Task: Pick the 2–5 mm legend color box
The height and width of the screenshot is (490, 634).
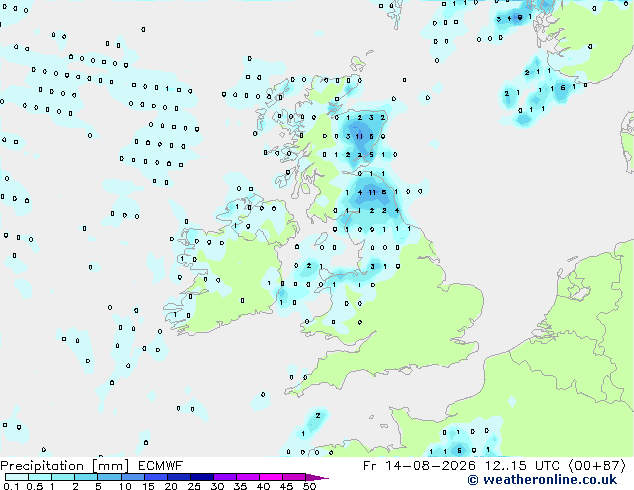Action: [86, 477]
